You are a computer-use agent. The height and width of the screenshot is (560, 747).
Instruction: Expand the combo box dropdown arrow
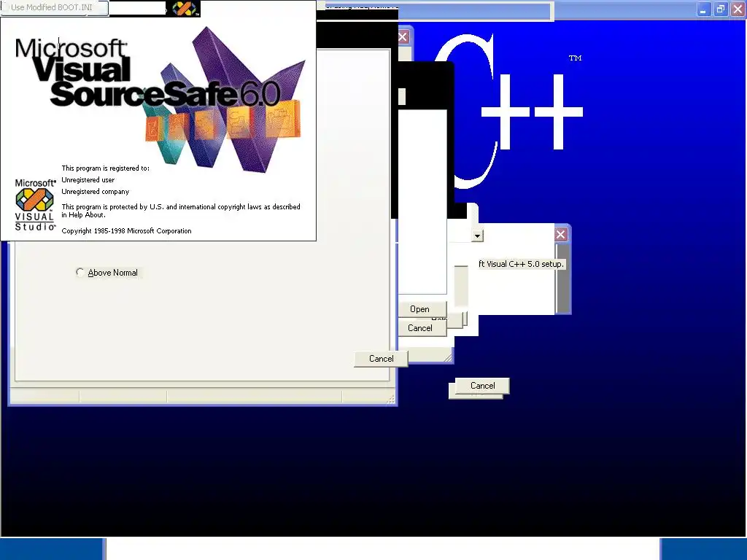477,236
